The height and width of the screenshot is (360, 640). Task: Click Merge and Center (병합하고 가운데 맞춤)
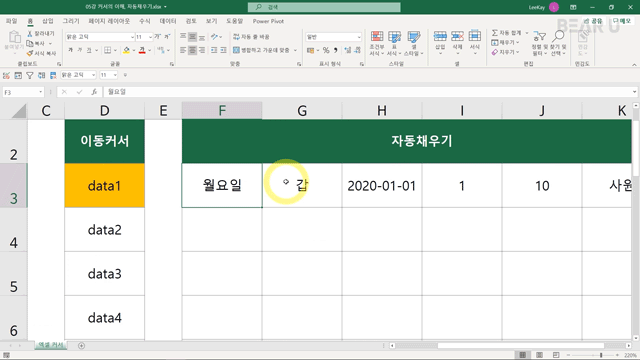(261, 50)
